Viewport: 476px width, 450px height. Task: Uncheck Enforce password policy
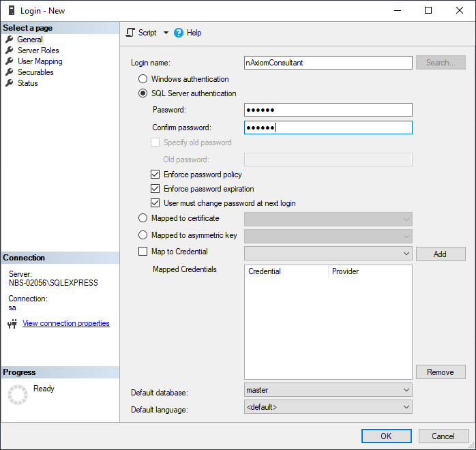(155, 175)
